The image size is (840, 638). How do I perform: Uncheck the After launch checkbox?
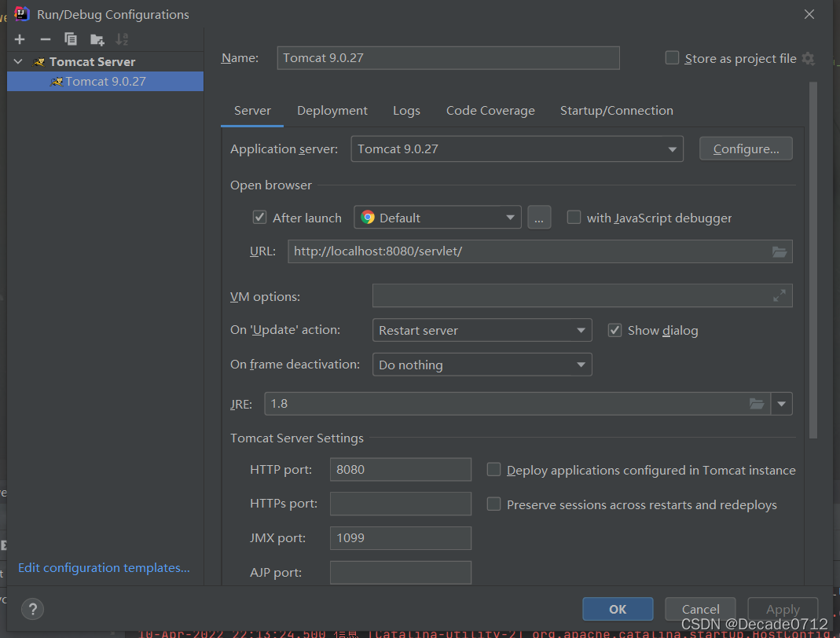[260, 218]
